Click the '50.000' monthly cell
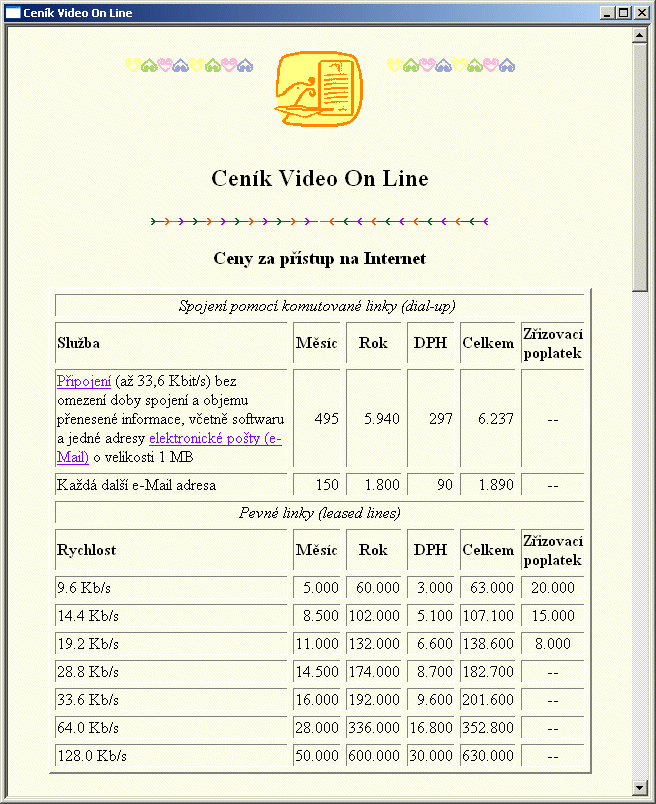Image resolution: width=656 pixels, height=804 pixels. click(317, 756)
